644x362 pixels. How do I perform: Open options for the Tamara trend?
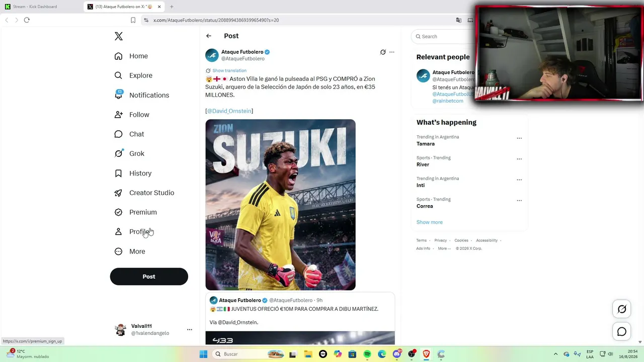coord(519,138)
